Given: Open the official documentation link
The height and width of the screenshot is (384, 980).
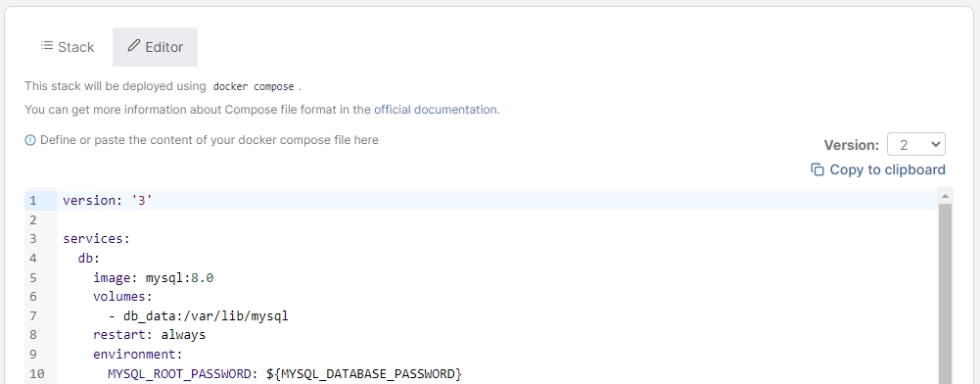Looking at the screenshot, I should [435, 110].
